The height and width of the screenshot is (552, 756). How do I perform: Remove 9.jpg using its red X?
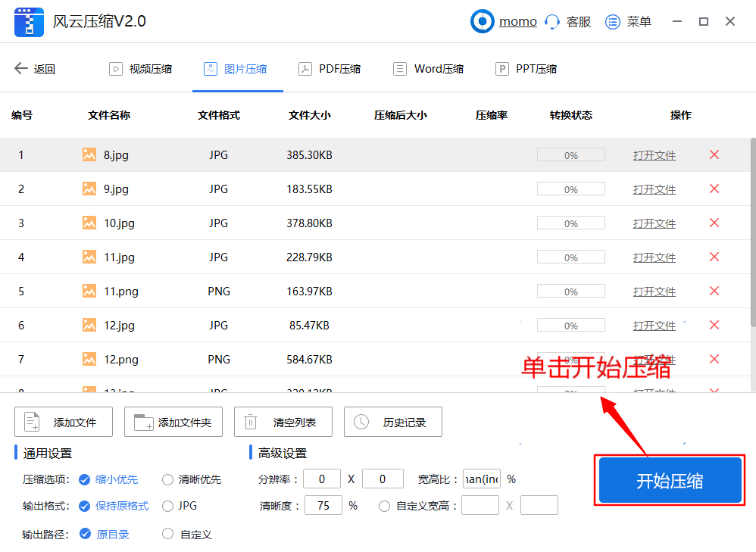[713, 189]
